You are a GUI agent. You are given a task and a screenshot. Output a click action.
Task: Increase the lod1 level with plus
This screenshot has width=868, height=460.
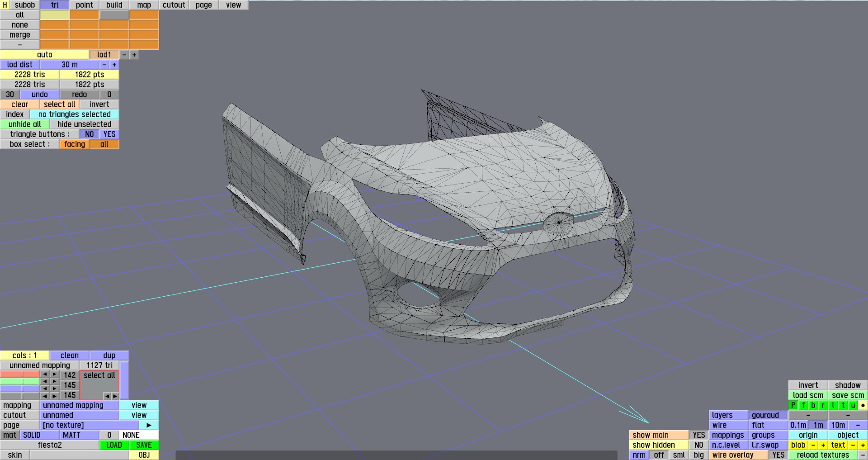[x=134, y=55]
